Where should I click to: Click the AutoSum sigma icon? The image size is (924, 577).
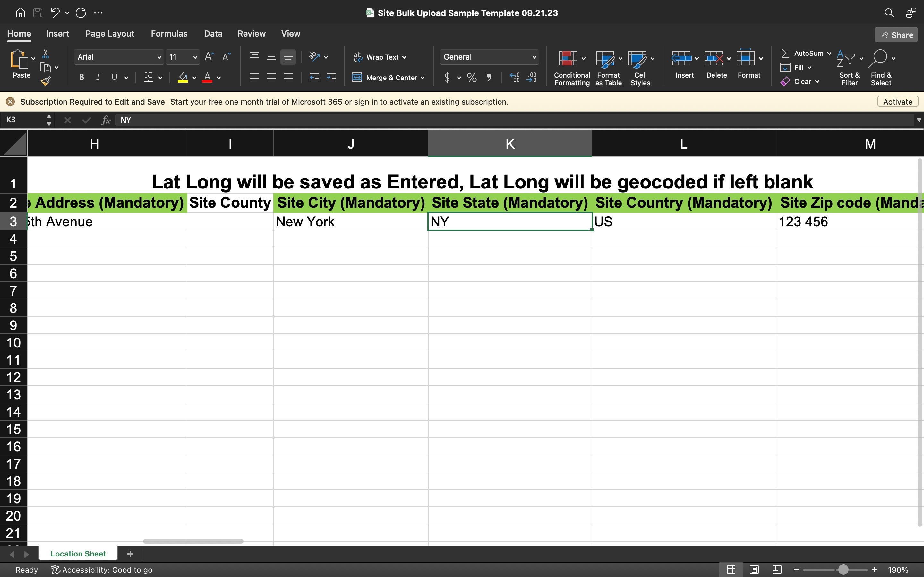tap(785, 54)
